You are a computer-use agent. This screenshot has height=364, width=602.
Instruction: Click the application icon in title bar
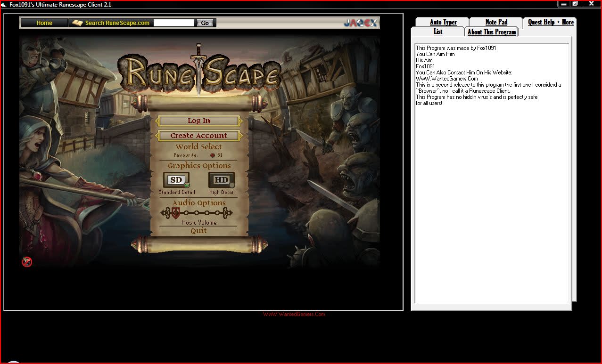pyautogui.click(x=4, y=4)
